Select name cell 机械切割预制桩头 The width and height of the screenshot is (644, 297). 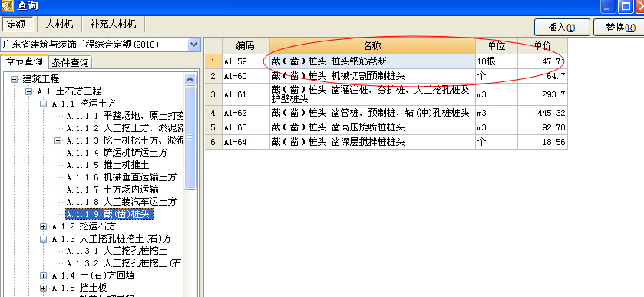click(372, 76)
